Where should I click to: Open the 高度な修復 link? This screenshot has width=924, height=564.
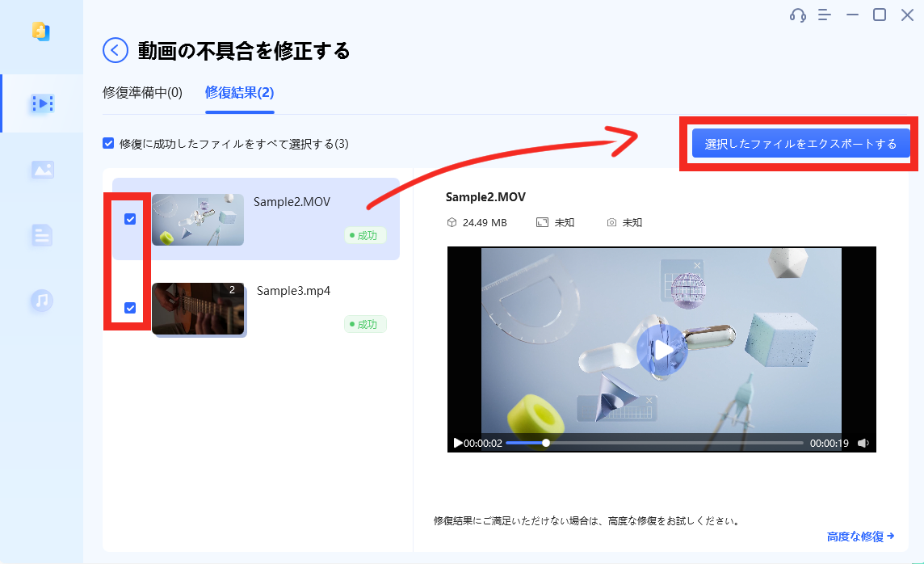tap(860, 536)
